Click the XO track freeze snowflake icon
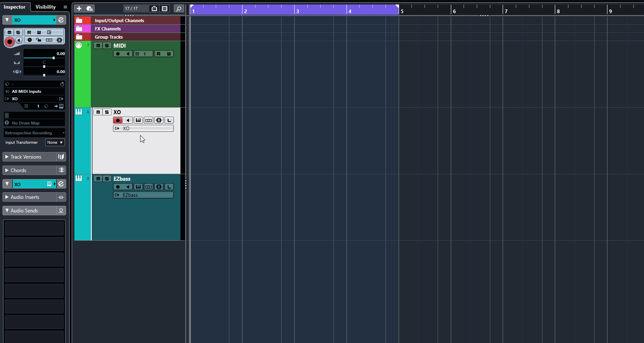This screenshot has height=343, width=644. click(x=159, y=120)
